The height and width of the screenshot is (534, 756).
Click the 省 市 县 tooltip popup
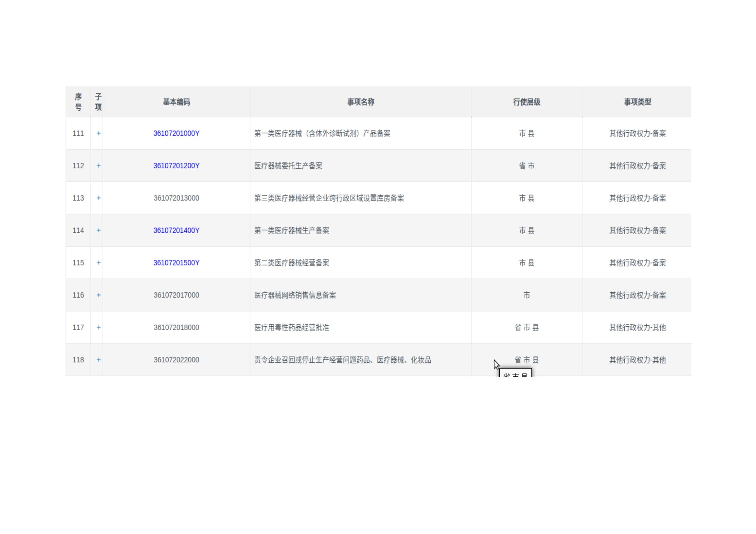[x=515, y=373]
